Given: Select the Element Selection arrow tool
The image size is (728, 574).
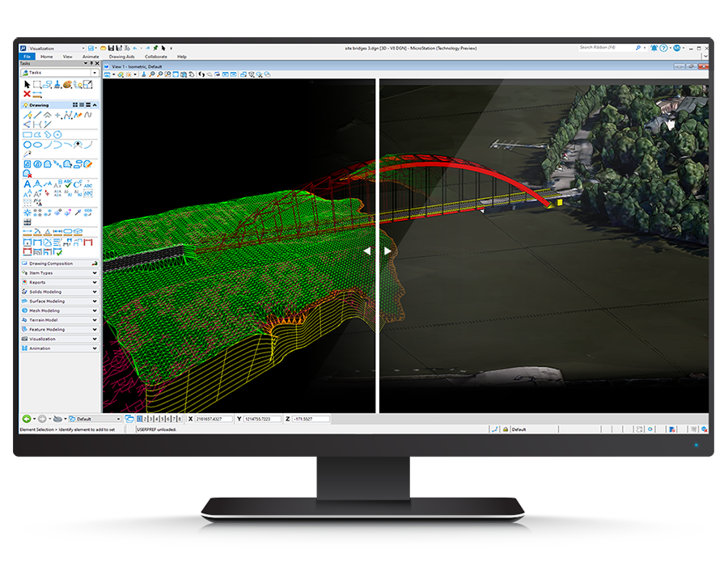Looking at the screenshot, I should [x=27, y=84].
